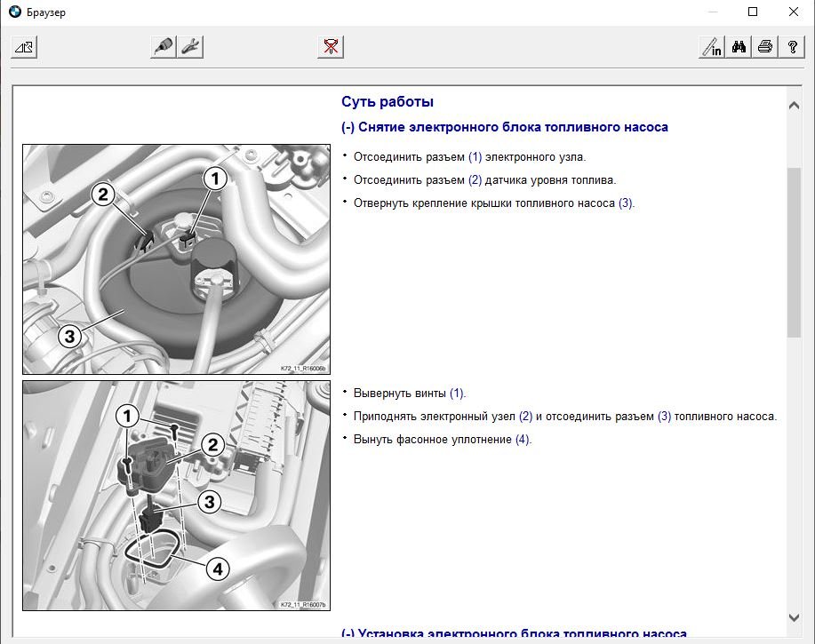The image size is (815, 644).
Task: Open help with the question mark icon
Action: point(791,48)
